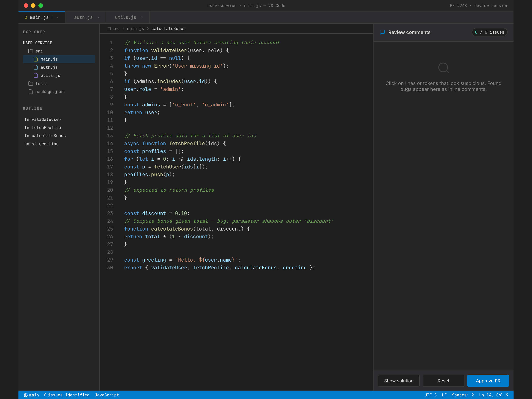Click the UTF-8 encoding indicator
Image resolution: width=532 pixels, height=399 pixels.
431,395
